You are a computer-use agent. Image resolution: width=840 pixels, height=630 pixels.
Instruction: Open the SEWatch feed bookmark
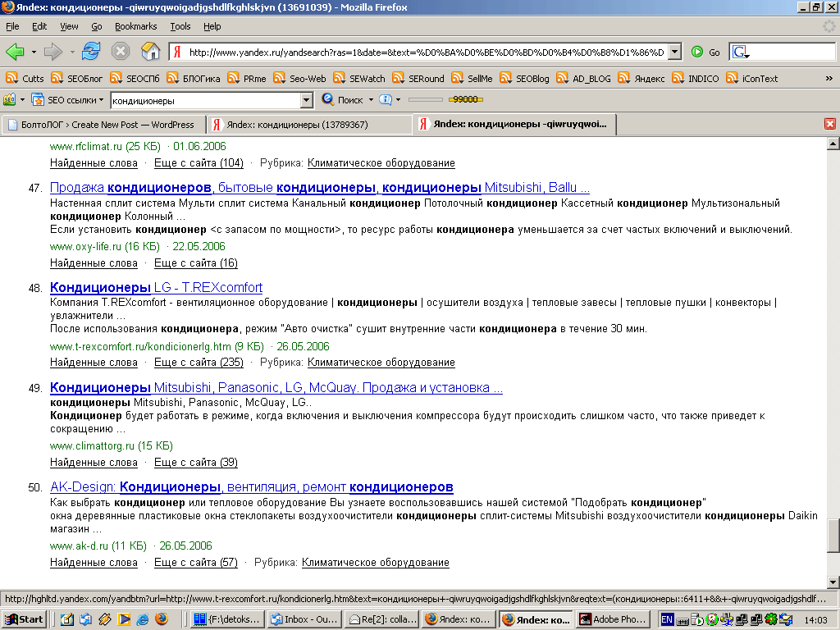(x=359, y=78)
